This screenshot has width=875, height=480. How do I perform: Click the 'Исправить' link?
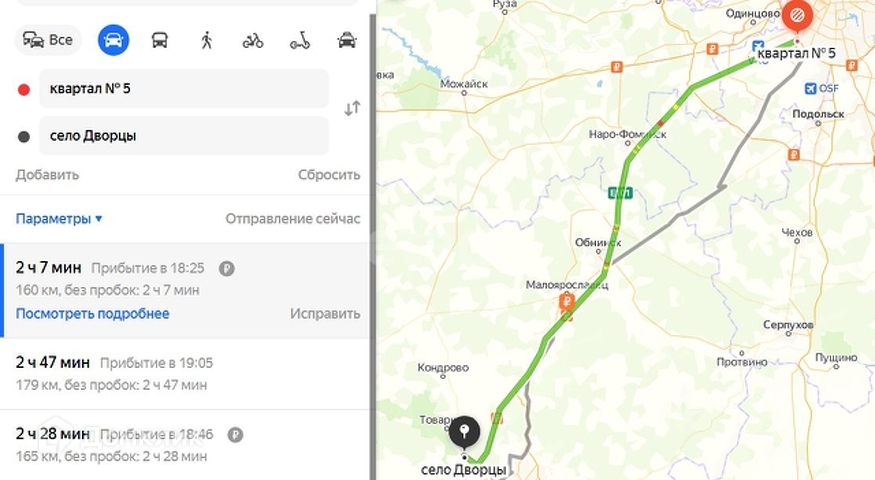point(325,314)
